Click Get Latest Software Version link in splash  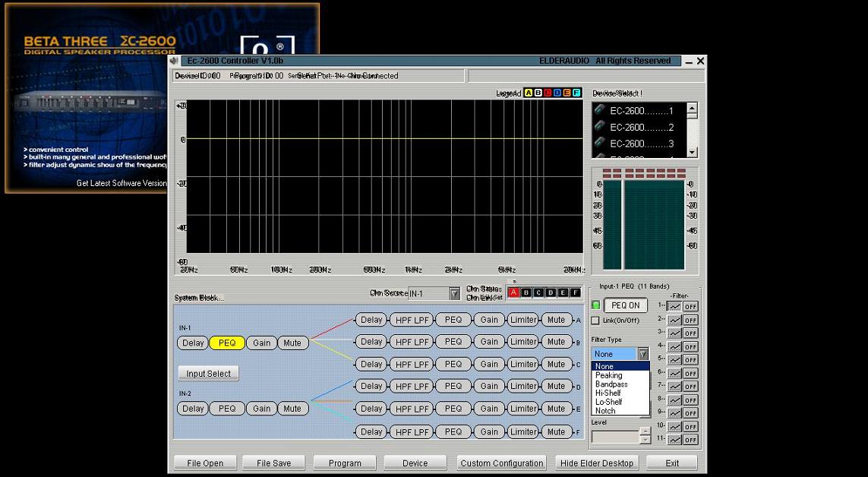pyautogui.click(x=122, y=183)
